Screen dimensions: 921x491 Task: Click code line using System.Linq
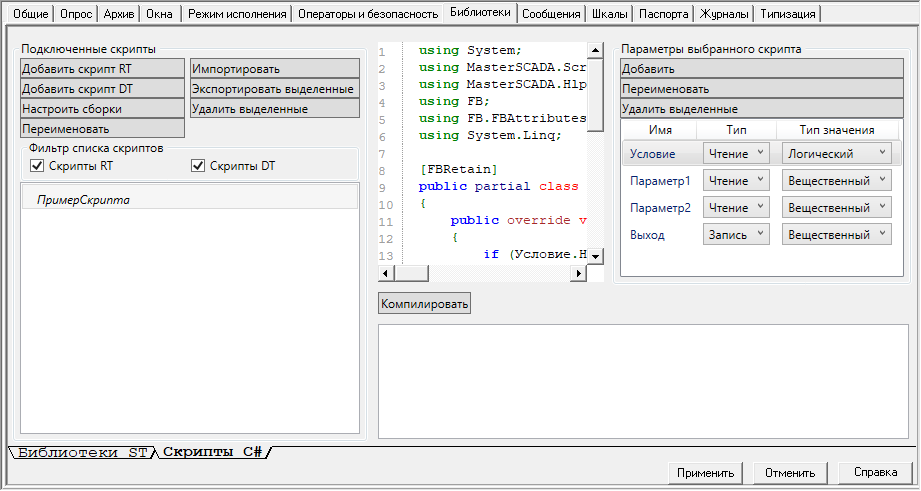point(490,136)
